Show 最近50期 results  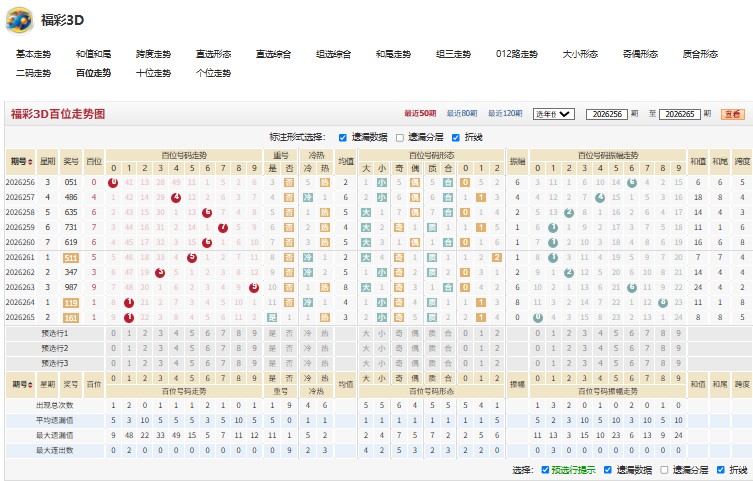click(x=420, y=114)
